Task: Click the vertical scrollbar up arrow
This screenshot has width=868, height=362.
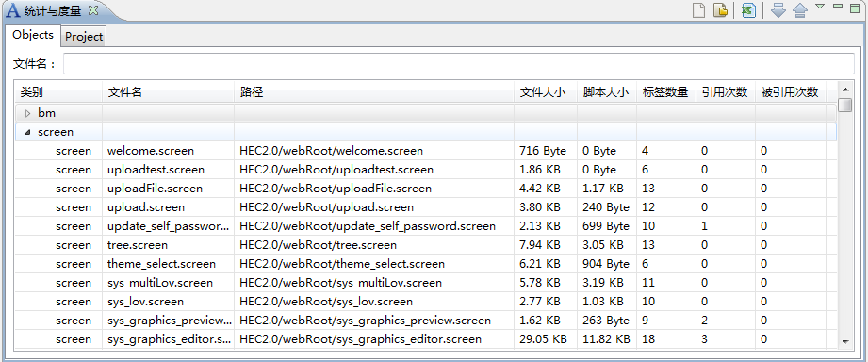Action: tap(844, 90)
